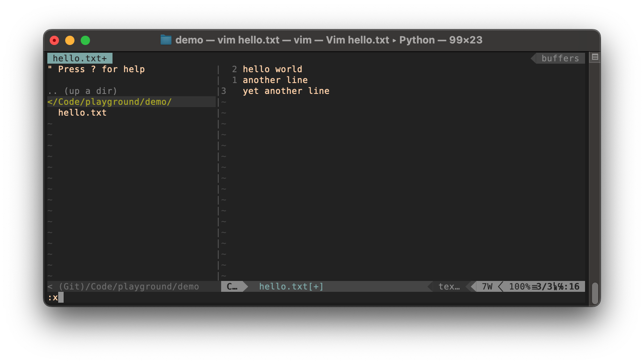This screenshot has width=644, height=364.
Task: Click the 7W word count indicator
Action: (487, 286)
